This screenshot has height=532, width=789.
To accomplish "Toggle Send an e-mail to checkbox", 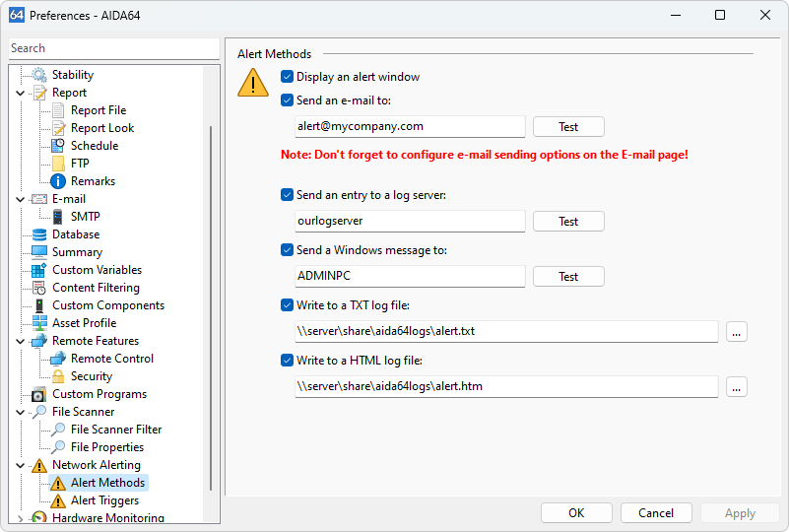I will [x=287, y=100].
